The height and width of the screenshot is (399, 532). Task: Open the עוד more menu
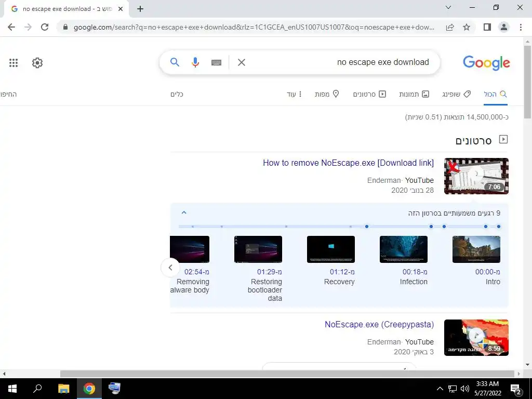[x=294, y=95]
